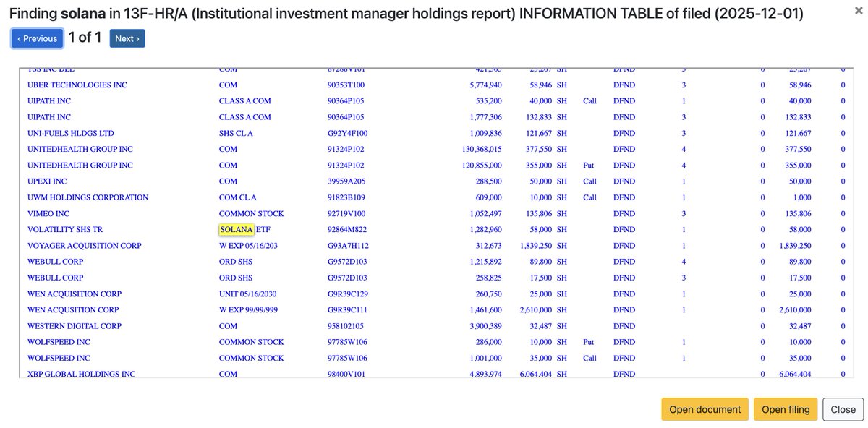This screenshot has height=428, width=868.
Task: Click the highlighted SOLANA search match
Action: coord(236,229)
